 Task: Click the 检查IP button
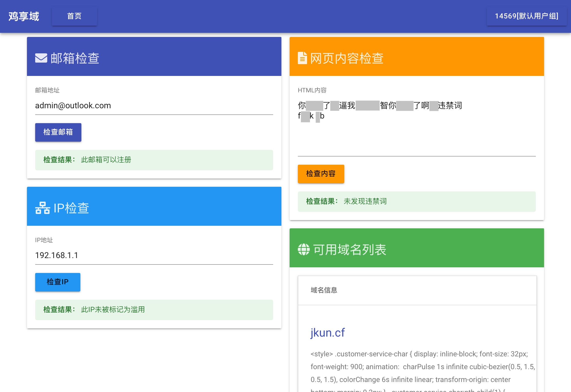pyautogui.click(x=58, y=282)
